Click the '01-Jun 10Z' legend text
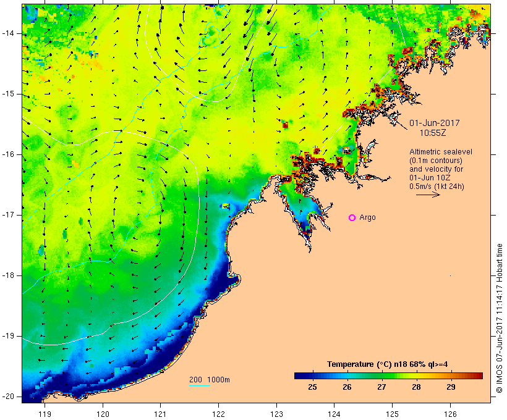 point(430,178)
